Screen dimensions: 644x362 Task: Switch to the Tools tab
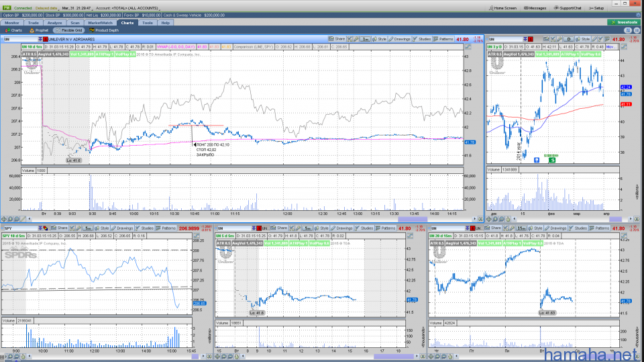(x=148, y=23)
